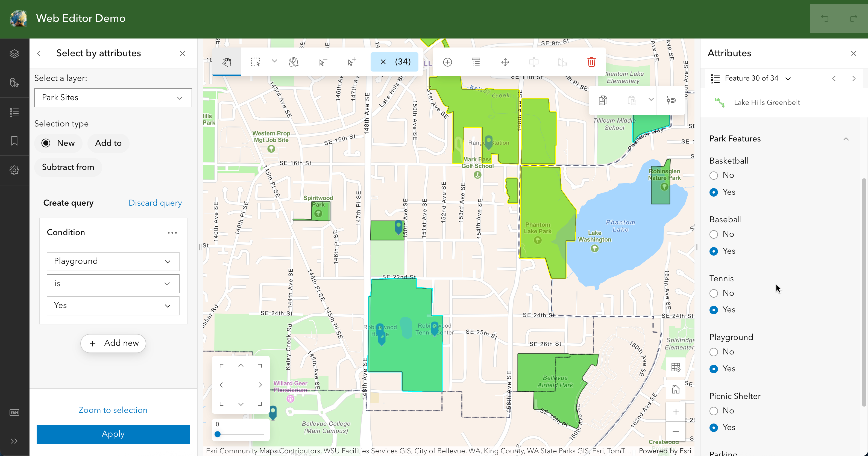Clear the selection of 34 features
The image size is (868, 456).
395,62
